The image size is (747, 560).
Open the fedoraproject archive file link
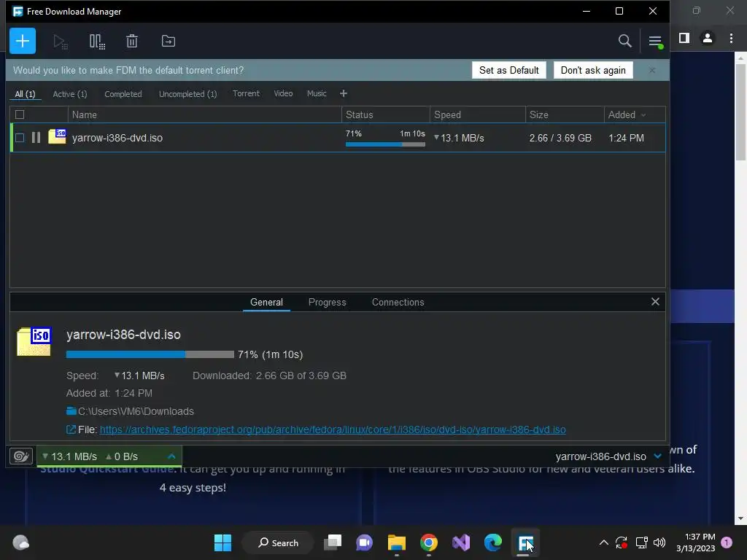pyautogui.click(x=333, y=429)
